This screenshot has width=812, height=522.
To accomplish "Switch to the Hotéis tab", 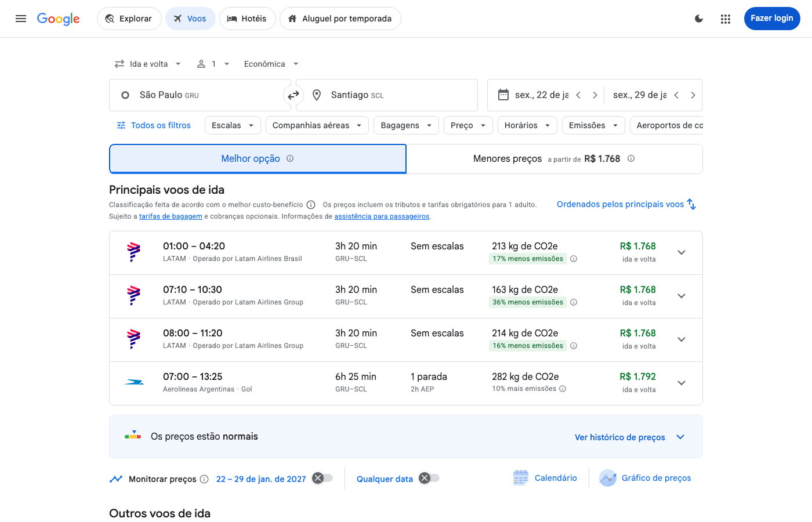I will (x=247, y=19).
